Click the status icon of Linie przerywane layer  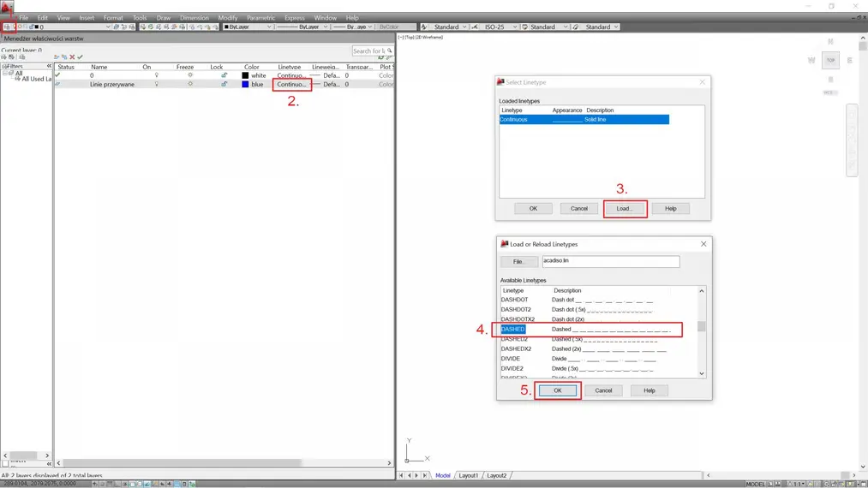[x=57, y=84]
